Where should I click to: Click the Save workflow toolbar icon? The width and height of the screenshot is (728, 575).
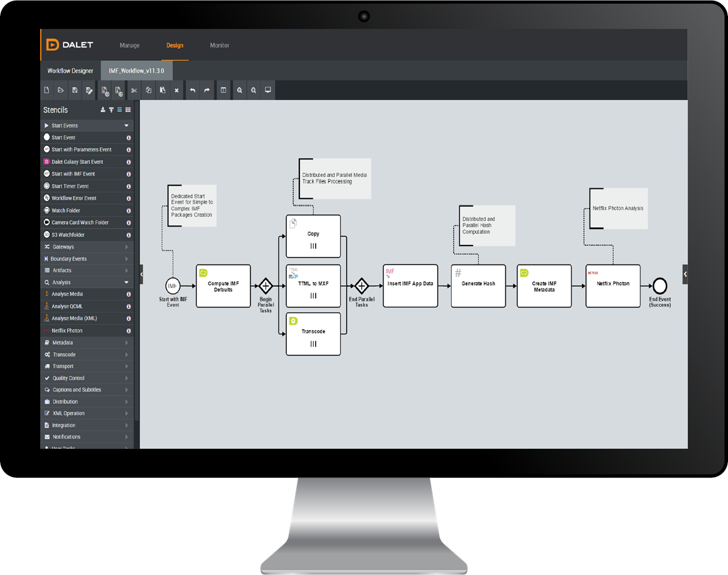tap(75, 90)
